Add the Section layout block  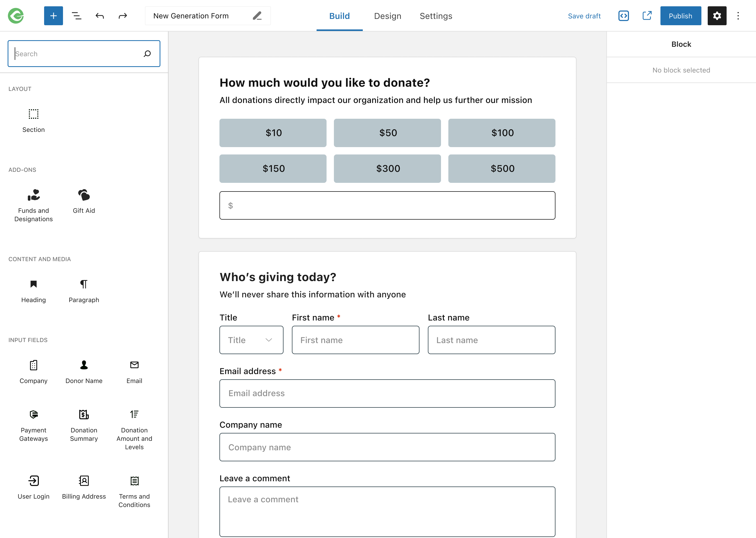(x=33, y=121)
